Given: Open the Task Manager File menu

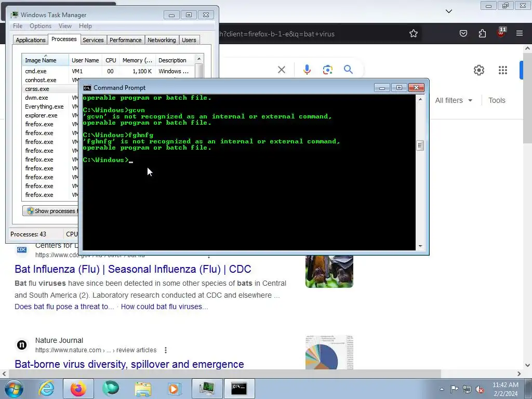Looking at the screenshot, I should click(x=18, y=26).
